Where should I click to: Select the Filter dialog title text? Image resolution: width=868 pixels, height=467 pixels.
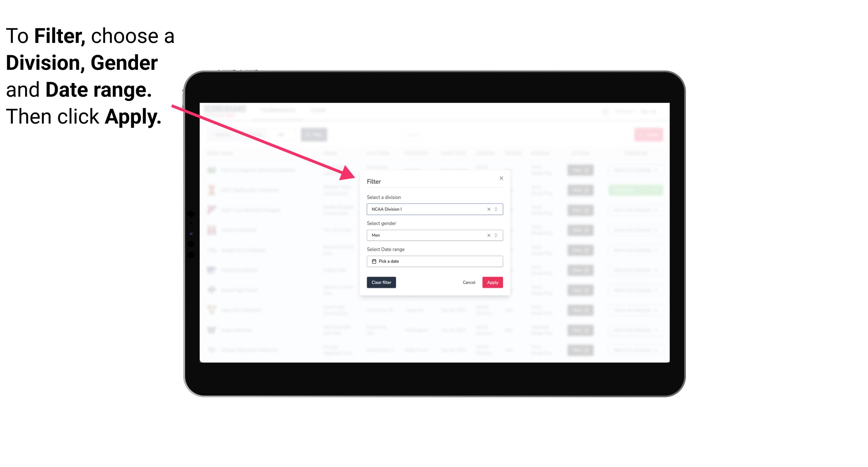(374, 181)
